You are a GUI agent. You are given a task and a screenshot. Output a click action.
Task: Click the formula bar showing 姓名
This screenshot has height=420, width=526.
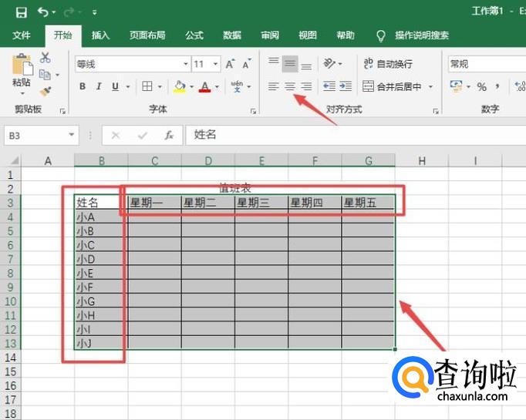pyautogui.click(x=356, y=135)
